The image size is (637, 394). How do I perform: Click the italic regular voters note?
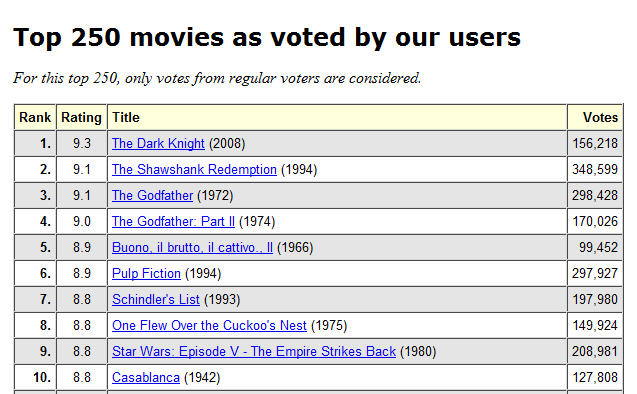pos(217,78)
